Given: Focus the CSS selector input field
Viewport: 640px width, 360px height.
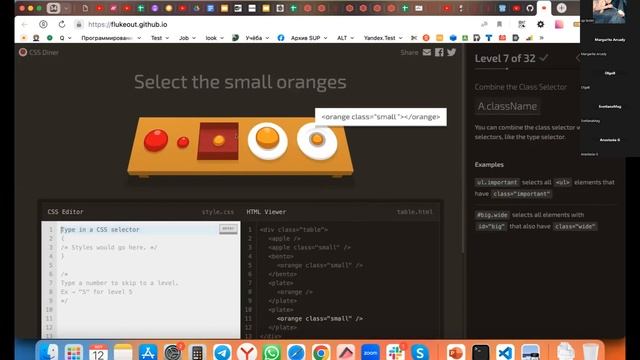Looking at the screenshot, I should point(139,230).
